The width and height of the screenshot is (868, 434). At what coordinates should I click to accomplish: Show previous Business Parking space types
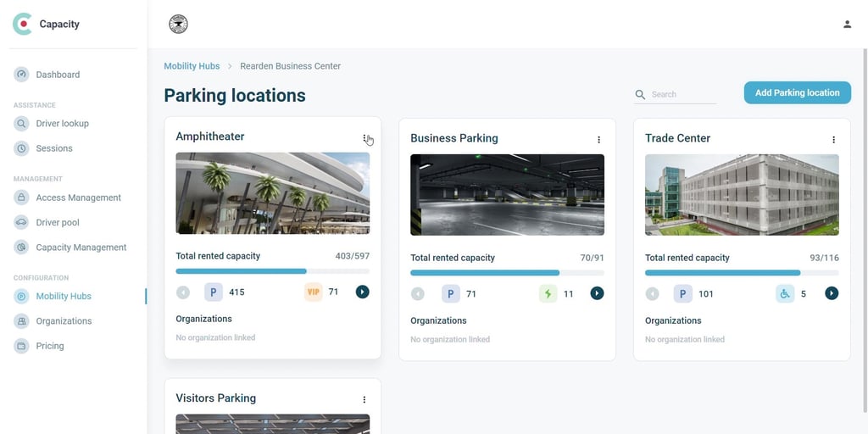[418, 293]
